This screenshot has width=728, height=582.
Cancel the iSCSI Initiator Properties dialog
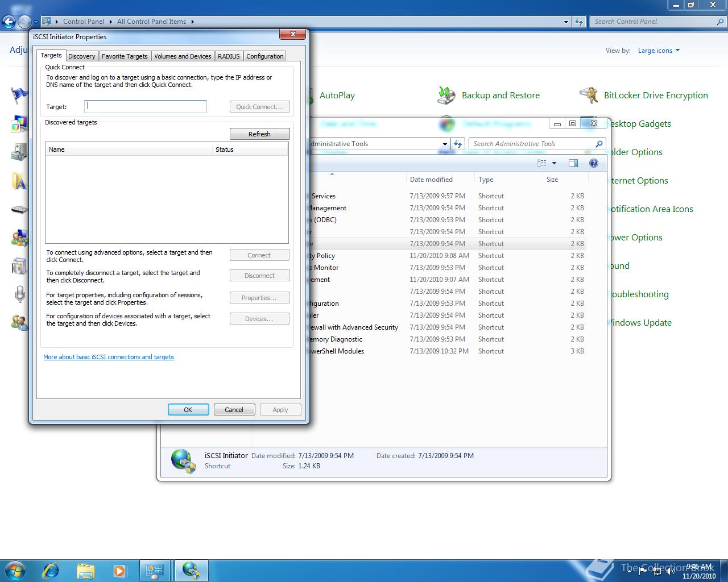point(234,410)
